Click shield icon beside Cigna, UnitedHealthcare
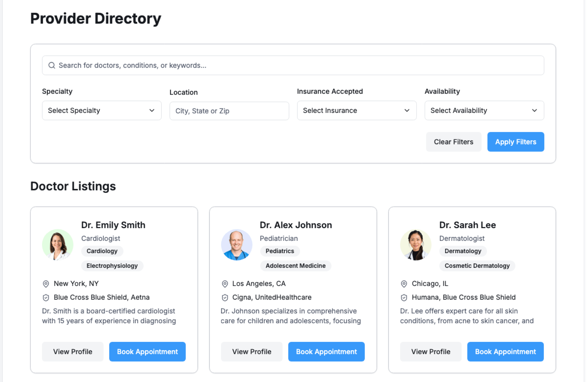The image size is (588, 382). coord(225,298)
